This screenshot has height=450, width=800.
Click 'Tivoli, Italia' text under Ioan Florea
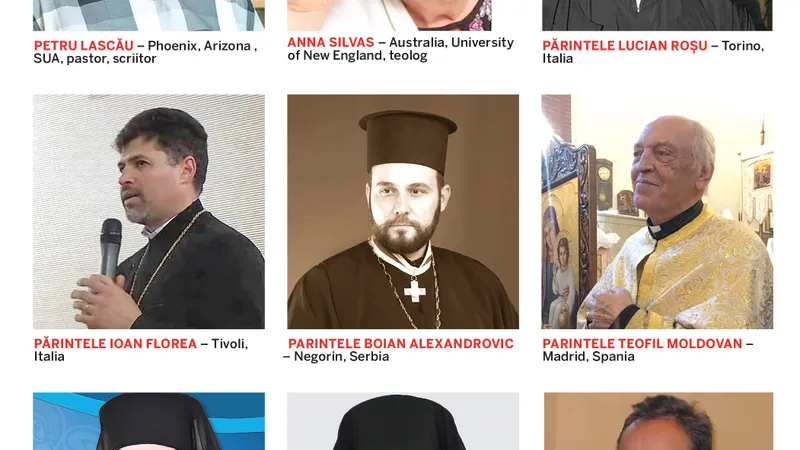tap(141, 350)
